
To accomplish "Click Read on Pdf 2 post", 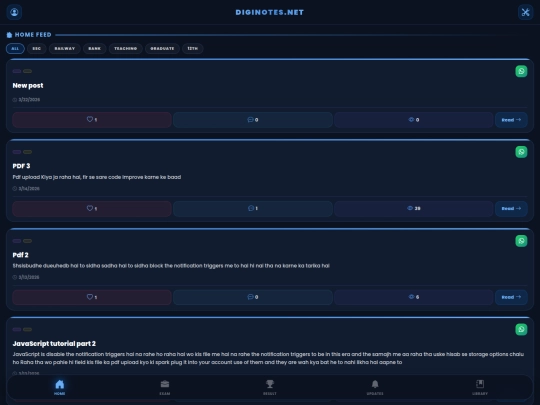I will 511,297.
